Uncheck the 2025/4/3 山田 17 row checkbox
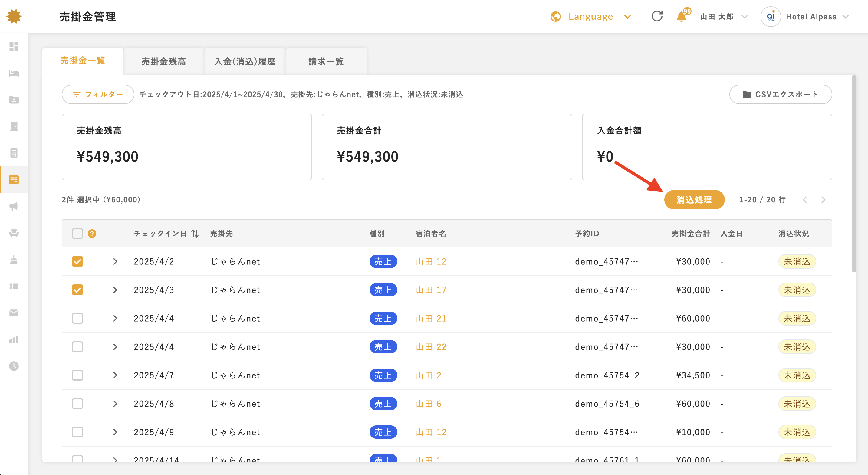The image size is (868, 475). [x=77, y=290]
